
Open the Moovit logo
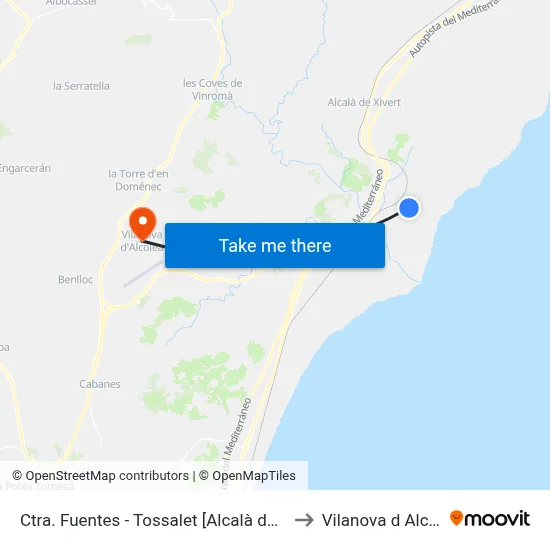click(490, 519)
